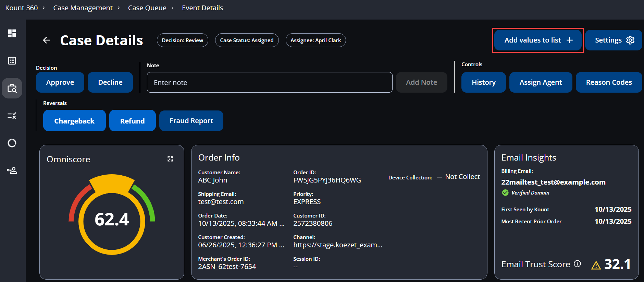This screenshot has width=644, height=282.
Task: Click shipping email test@test.com
Action: coord(221,202)
